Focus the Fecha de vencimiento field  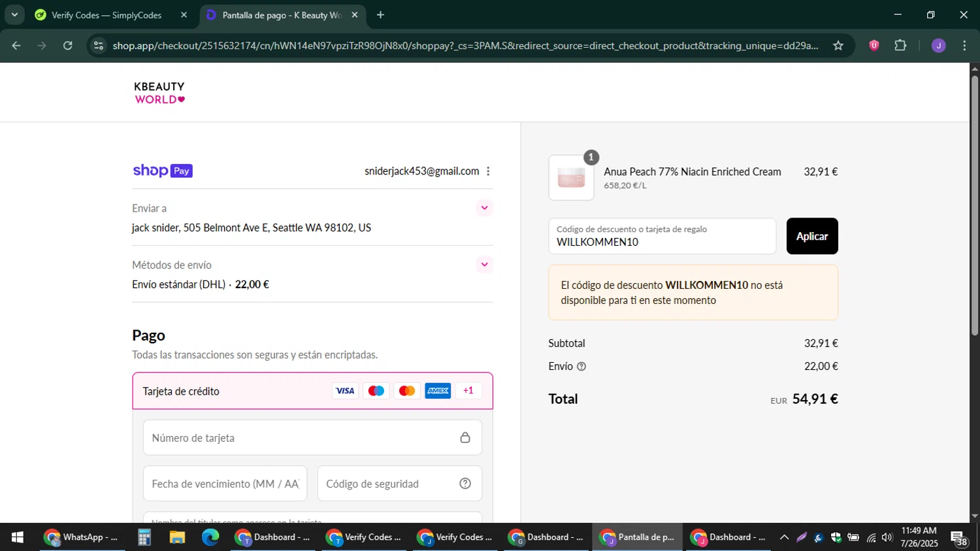point(225,484)
